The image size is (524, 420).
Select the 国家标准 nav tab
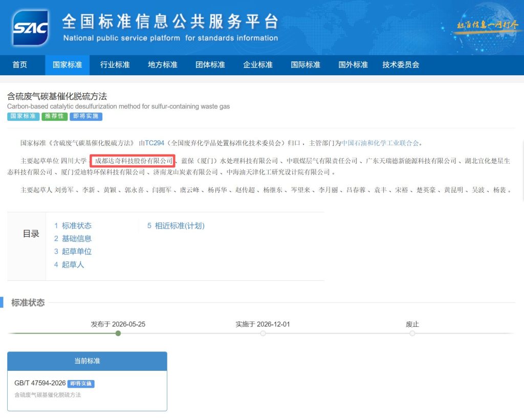(67, 65)
